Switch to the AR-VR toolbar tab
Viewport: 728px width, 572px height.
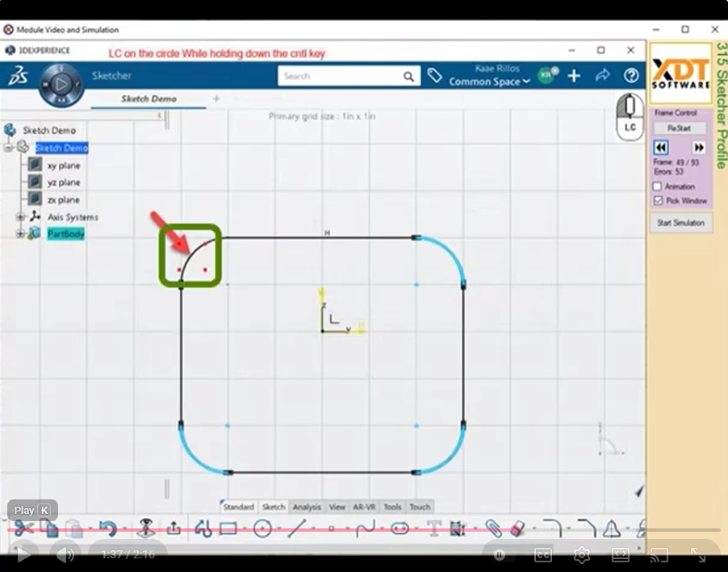[x=365, y=507]
